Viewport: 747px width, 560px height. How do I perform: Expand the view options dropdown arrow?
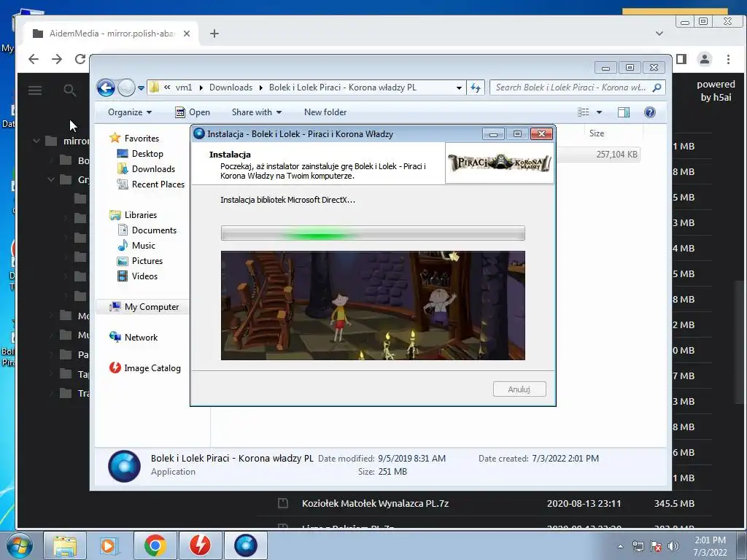click(x=600, y=112)
